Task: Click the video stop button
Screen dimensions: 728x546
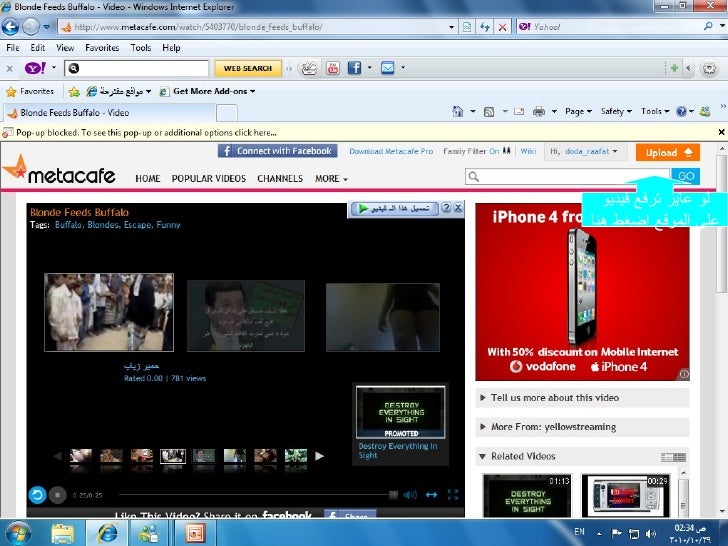Action: tap(58, 495)
